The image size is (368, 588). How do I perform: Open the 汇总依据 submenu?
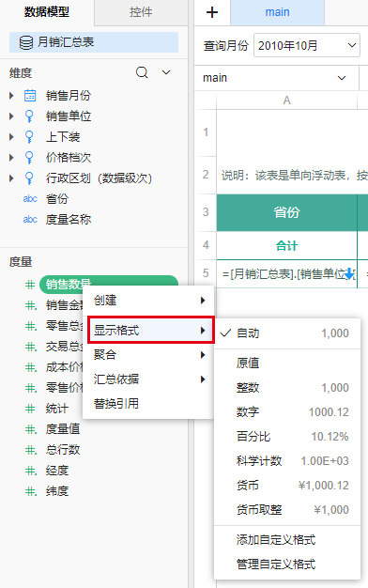pos(148,379)
